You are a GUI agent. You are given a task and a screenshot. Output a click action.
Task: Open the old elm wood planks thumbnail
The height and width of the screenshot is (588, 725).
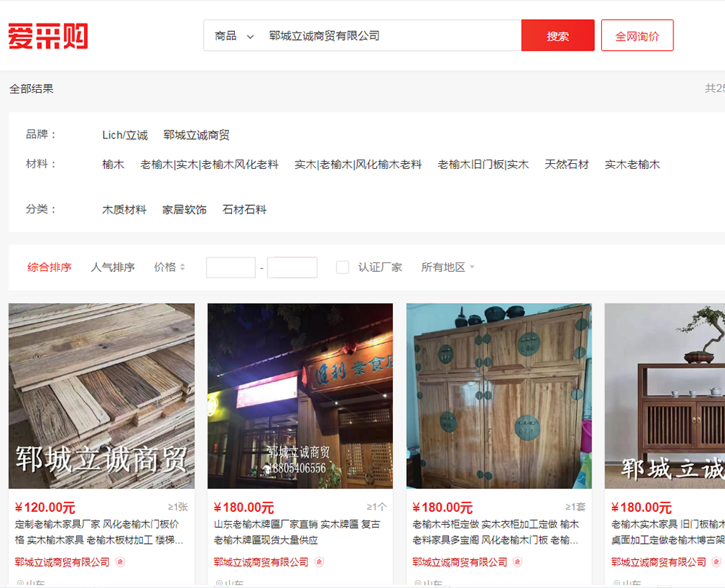tap(101, 396)
